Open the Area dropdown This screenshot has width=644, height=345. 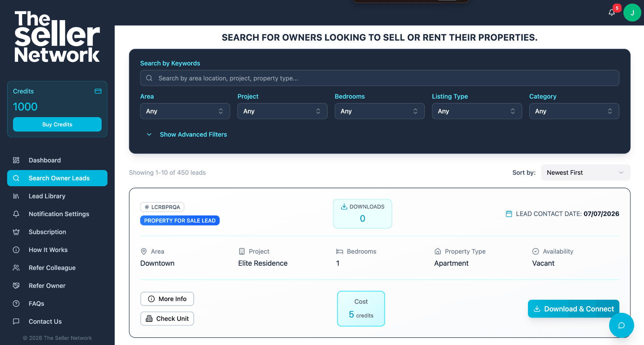(x=185, y=111)
